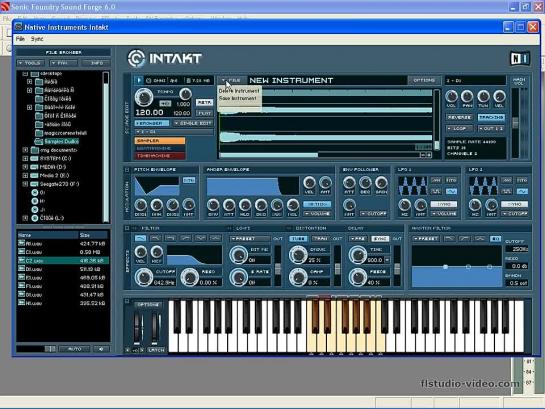545x409 pixels.
Task: Click Options next to New Instrument
Action: (424, 80)
